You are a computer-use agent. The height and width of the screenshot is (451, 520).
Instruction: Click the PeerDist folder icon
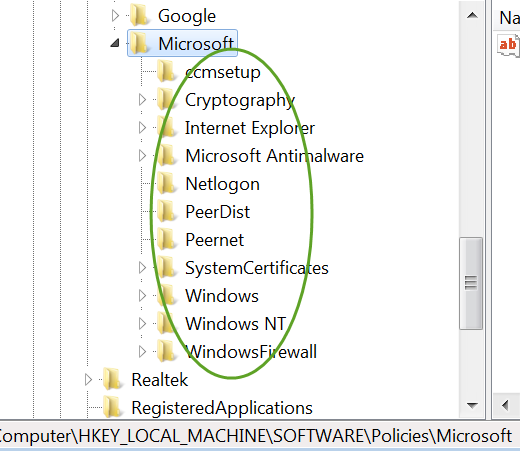(166, 211)
